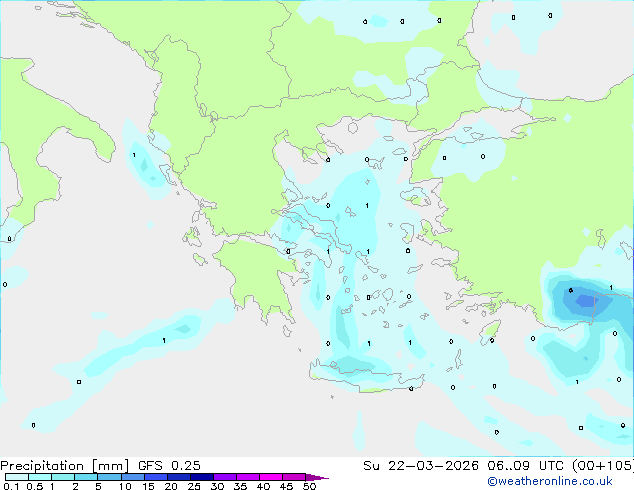Click the '(00+105)' forecast offset text
This screenshot has height=490, width=634.
[x=603, y=466]
